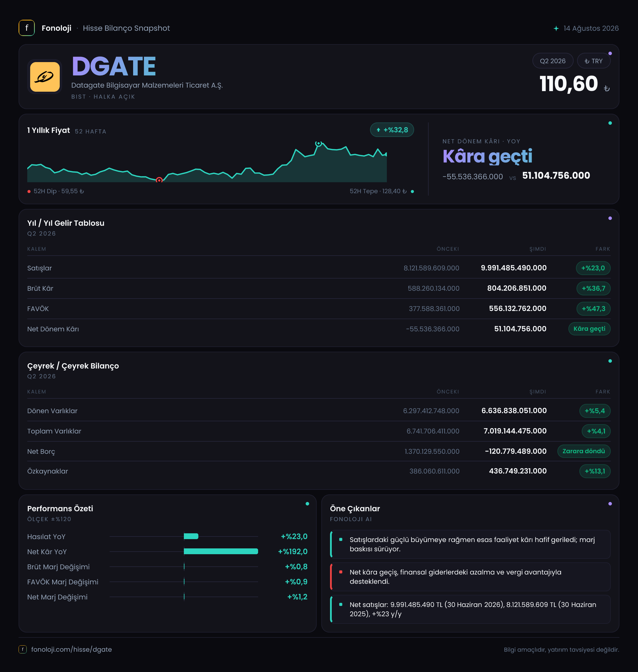Click the Performans Özeti heading
Image resolution: width=638 pixels, height=672 pixels.
(x=60, y=509)
